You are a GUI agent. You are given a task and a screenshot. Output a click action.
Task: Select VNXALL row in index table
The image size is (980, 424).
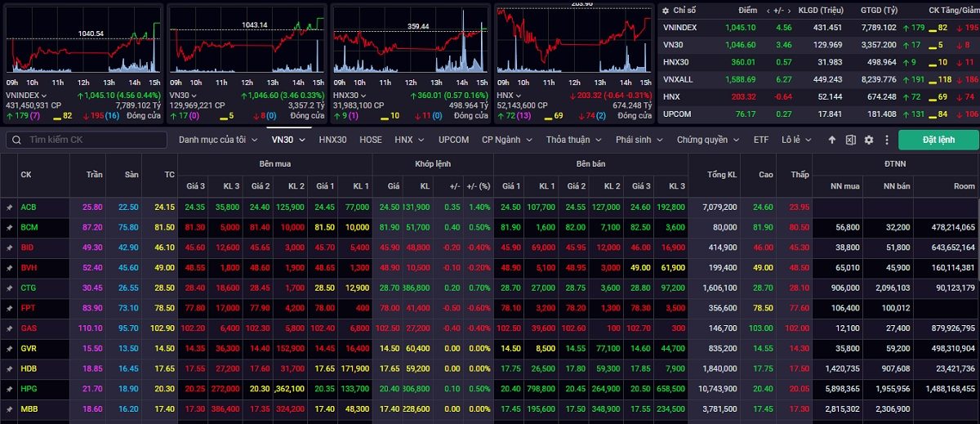819,79
